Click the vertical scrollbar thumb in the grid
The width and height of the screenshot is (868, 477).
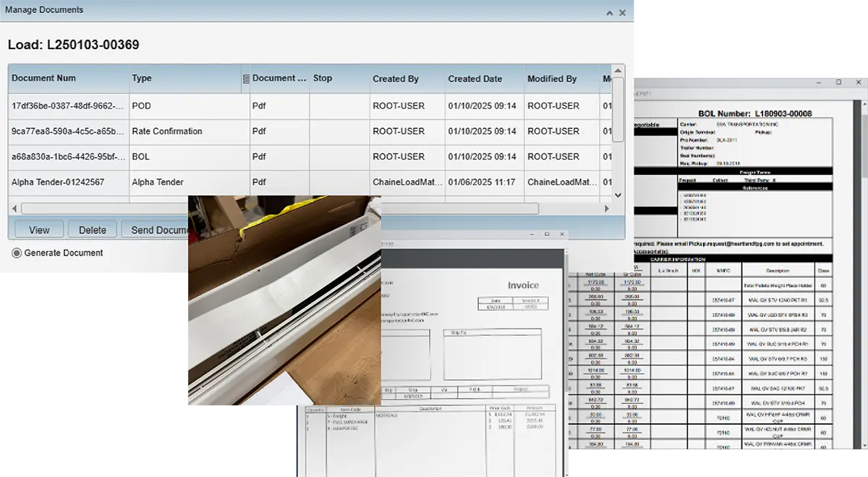click(618, 109)
